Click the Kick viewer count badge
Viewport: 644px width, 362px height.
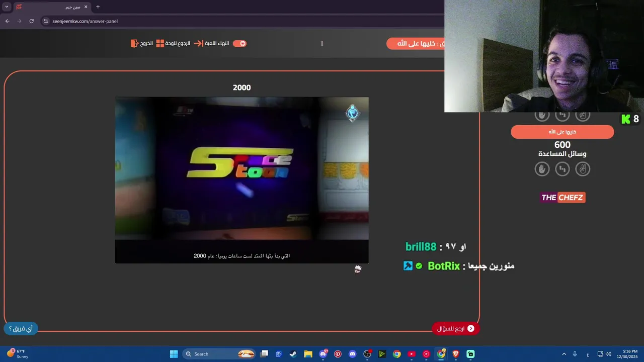point(630,119)
